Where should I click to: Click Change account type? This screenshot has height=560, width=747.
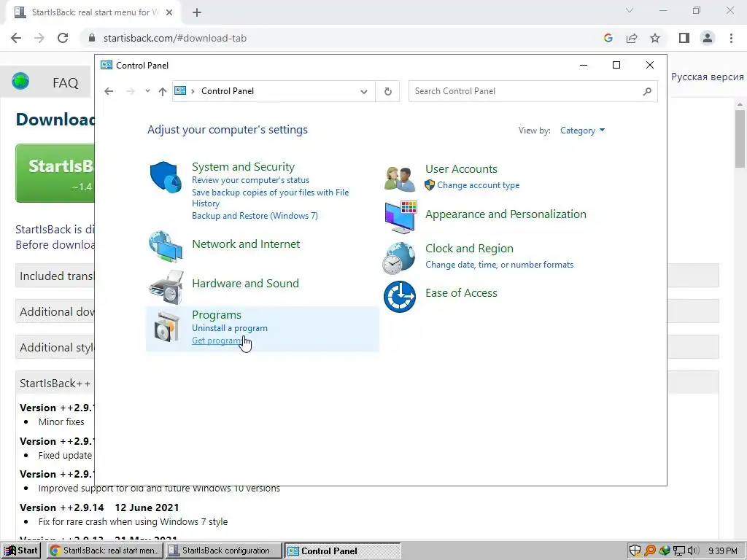pos(479,185)
